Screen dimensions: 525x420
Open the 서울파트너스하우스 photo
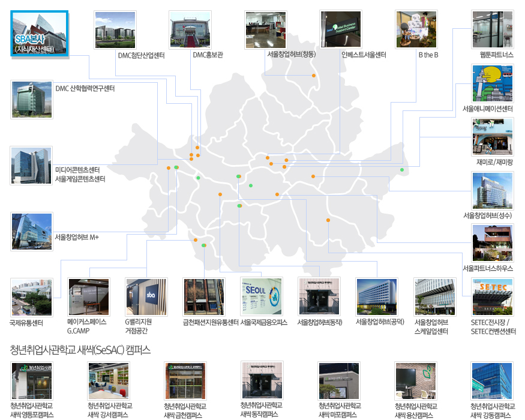(493, 243)
